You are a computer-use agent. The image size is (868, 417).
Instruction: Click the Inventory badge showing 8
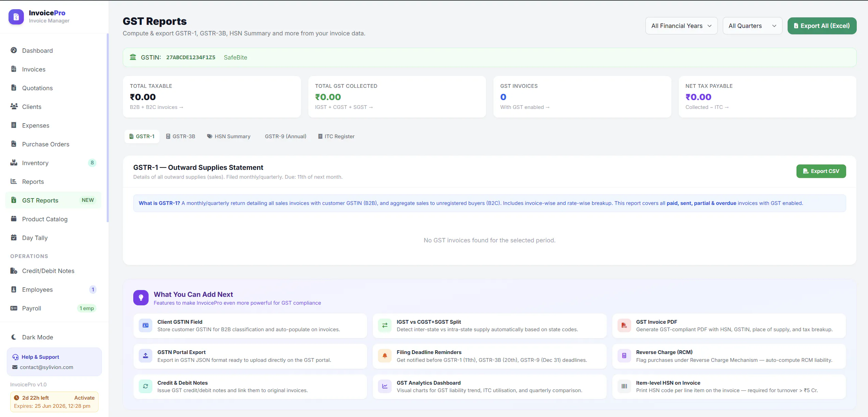tap(92, 163)
